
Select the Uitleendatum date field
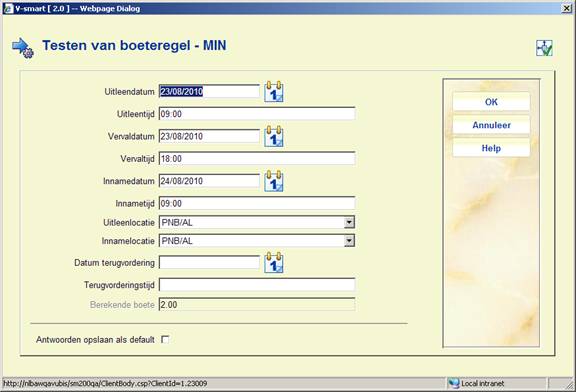pos(209,91)
